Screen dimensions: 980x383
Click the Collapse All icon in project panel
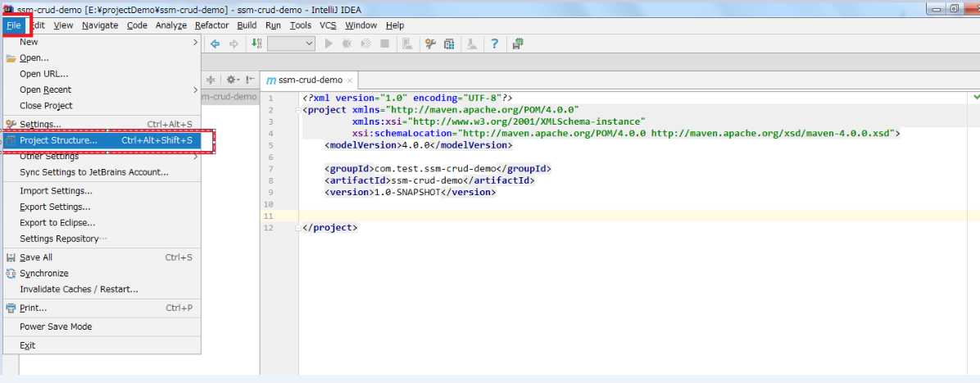tap(211, 80)
